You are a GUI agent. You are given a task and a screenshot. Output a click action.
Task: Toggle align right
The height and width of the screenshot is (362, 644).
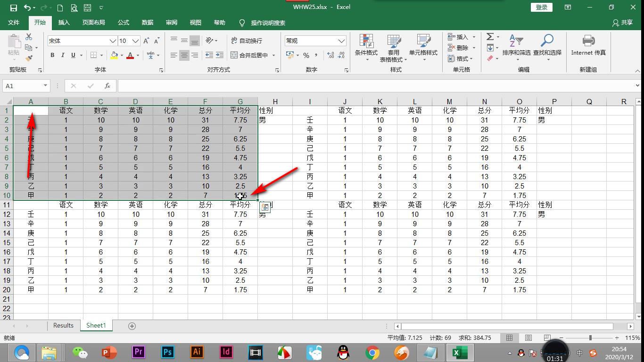(195, 55)
